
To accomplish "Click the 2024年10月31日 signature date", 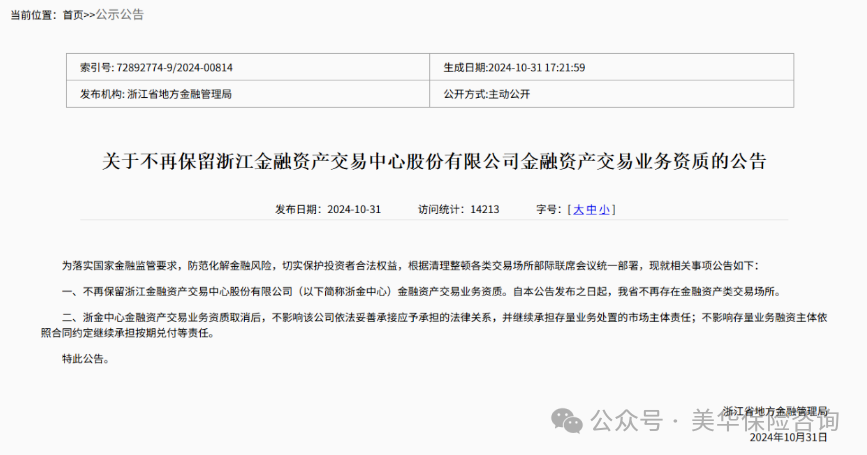I will (x=789, y=438).
